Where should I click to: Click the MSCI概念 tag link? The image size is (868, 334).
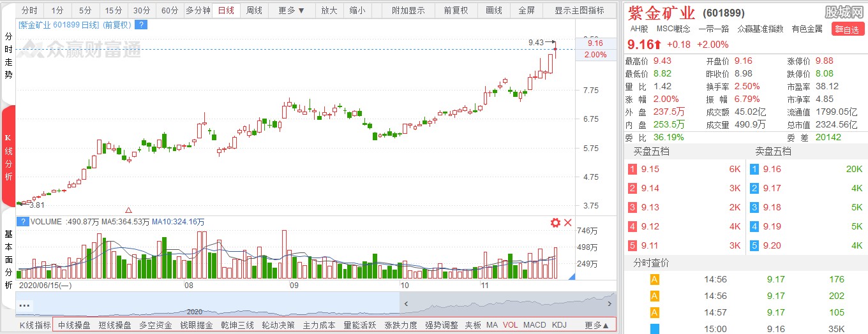click(x=673, y=29)
